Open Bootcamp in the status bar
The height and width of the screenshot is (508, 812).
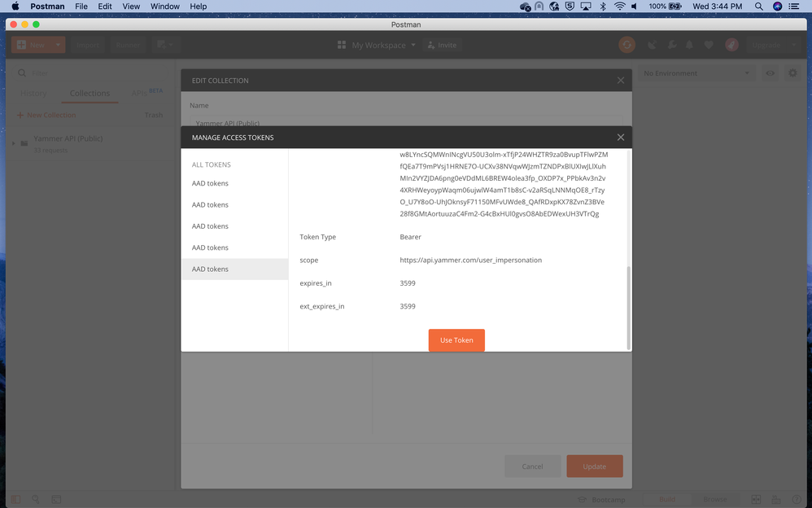[x=602, y=500]
